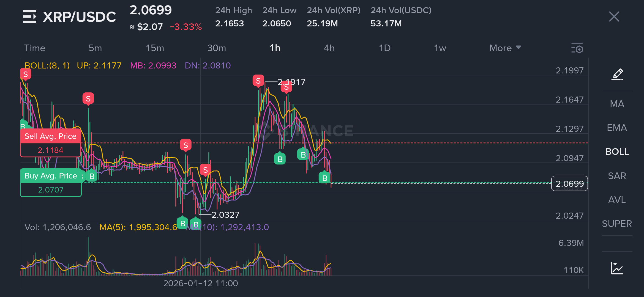Toggle the EMA indicator
The image size is (644, 297).
(617, 128)
